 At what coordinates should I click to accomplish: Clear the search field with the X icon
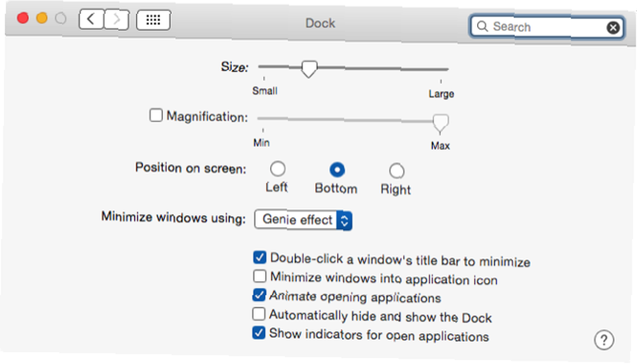(613, 27)
